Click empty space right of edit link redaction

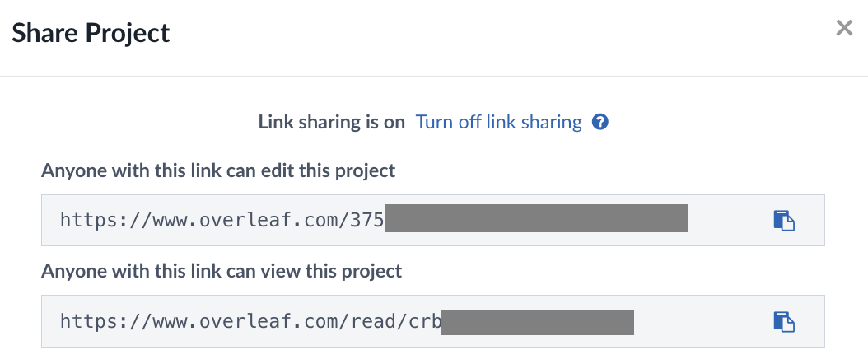coord(725,221)
